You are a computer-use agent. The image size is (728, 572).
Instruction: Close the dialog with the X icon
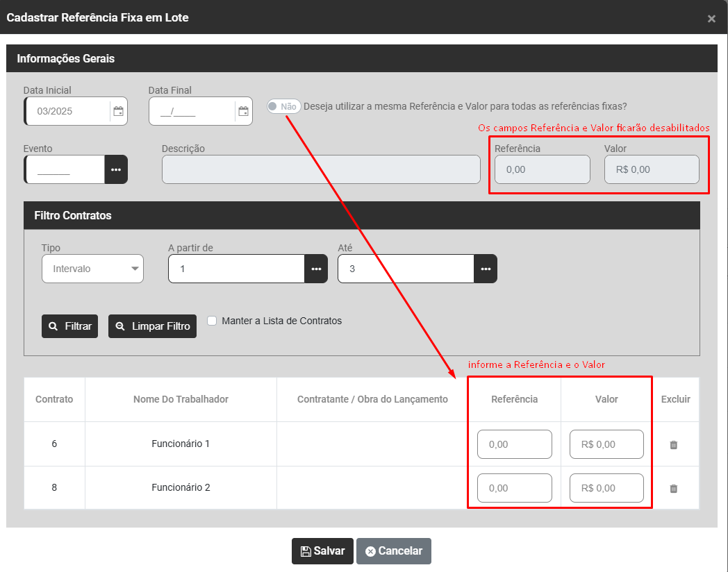(x=711, y=19)
